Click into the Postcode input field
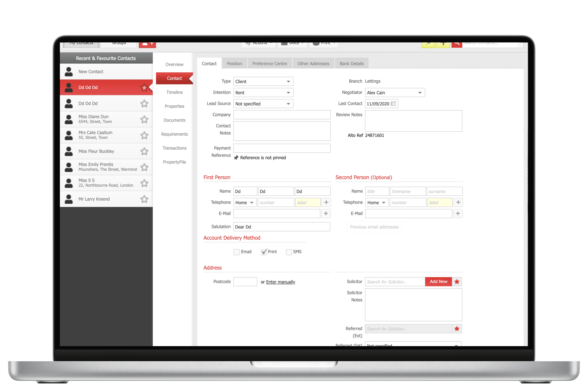Image resolution: width=588 pixels, height=387 pixels. point(245,282)
